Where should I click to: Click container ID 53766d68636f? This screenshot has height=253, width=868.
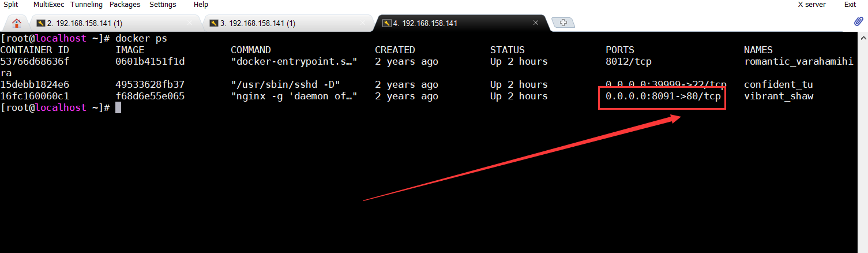pyautogui.click(x=35, y=61)
